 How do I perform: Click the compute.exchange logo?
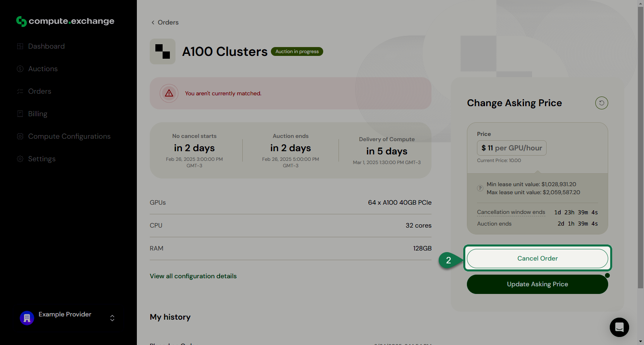(65, 21)
